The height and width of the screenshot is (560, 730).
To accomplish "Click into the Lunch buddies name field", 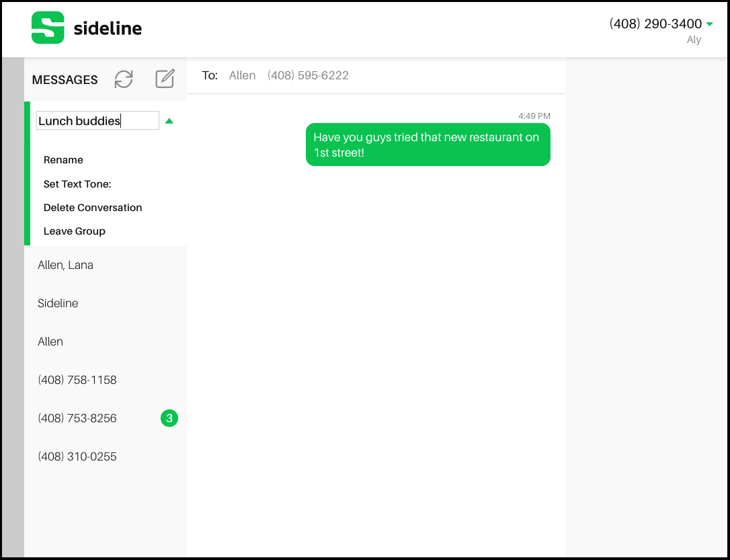I will (97, 120).
